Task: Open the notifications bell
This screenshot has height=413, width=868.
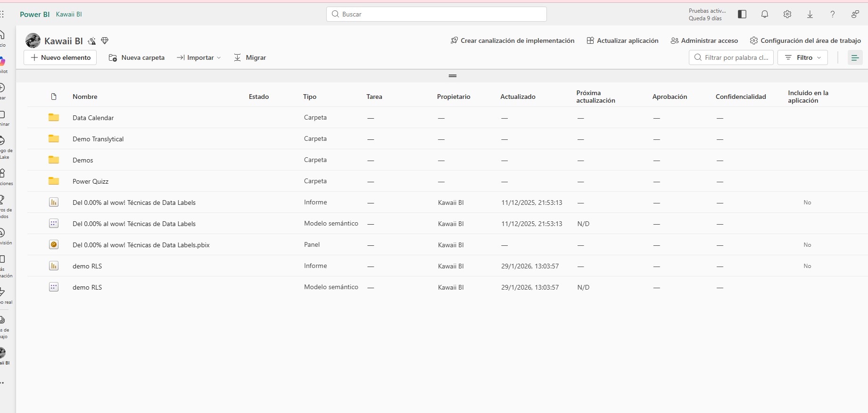Action: (x=765, y=14)
